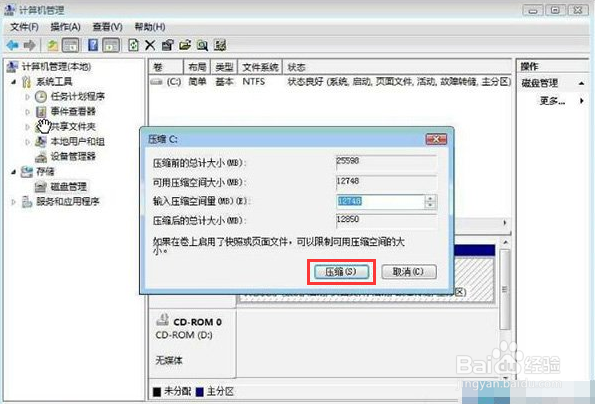This screenshot has width=595, height=404.
Task: Open the 帮助(H) menu
Action: pos(150,27)
